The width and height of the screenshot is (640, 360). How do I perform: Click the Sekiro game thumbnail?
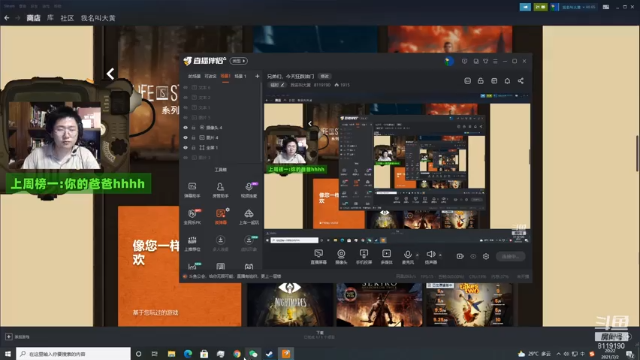pyautogui.click(x=379, y=304)
